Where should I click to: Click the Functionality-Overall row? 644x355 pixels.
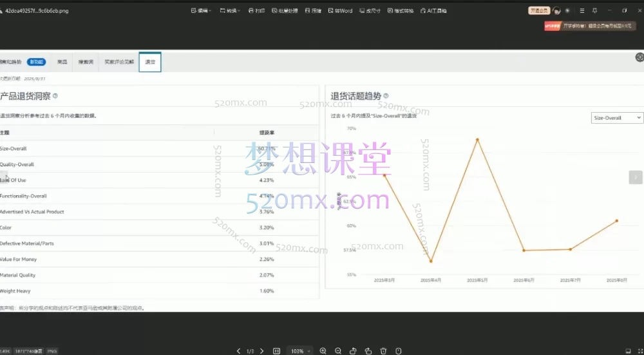pyautogui.click(x=159, y=196)
